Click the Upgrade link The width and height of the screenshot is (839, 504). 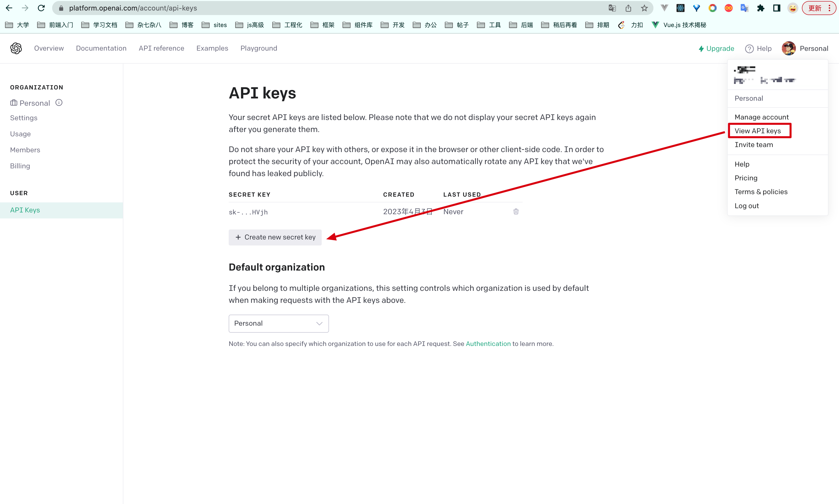716,48
